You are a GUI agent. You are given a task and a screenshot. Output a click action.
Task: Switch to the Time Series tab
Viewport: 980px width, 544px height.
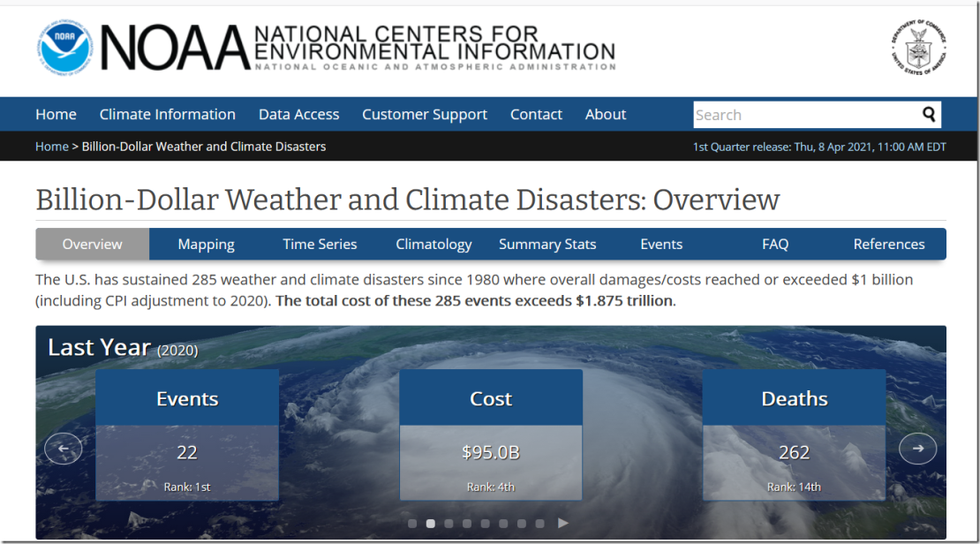(x=320, y=245)
